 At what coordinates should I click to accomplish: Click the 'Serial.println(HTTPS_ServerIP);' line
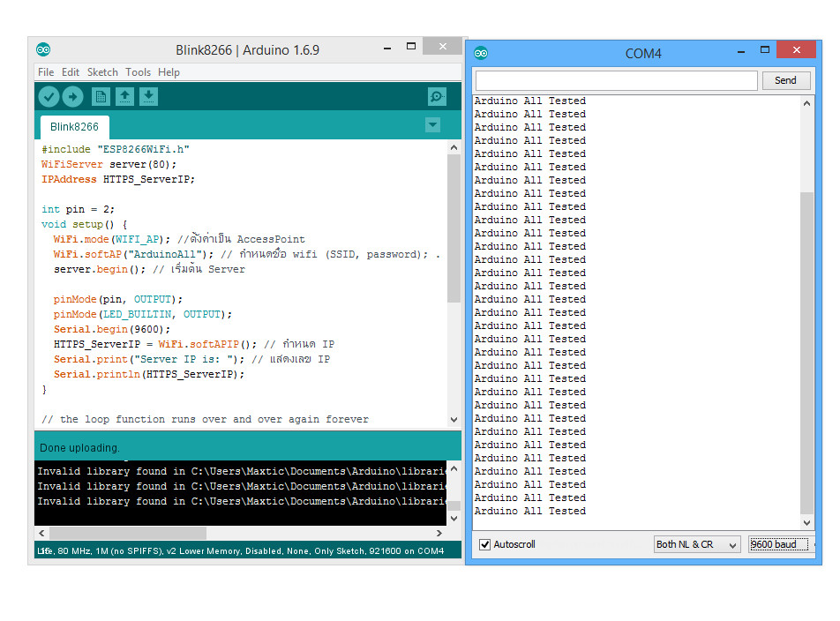[x=149, y=374]
